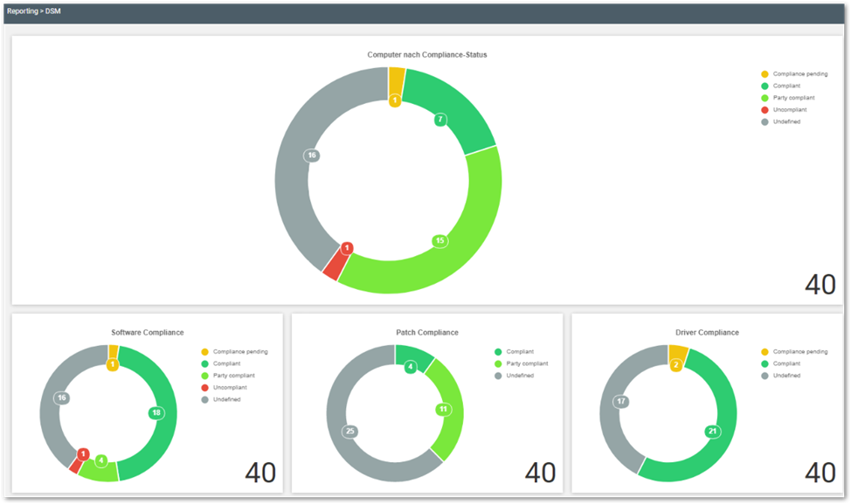Click value badge 21 in Driver Compliance donut
The width and height of the screenshot is (851, 504).
coord(713,432)
